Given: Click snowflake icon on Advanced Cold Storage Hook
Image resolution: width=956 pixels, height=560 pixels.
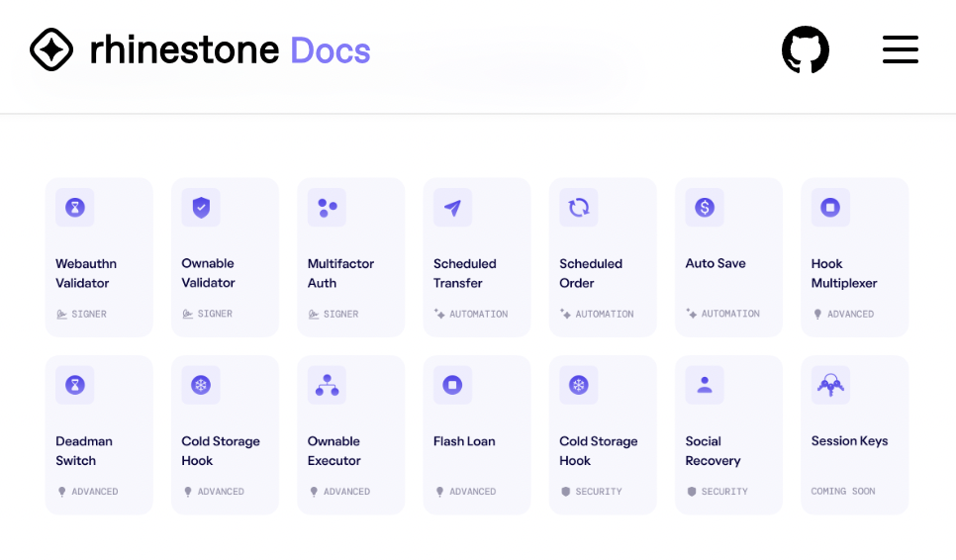Looking at the screenshot, I should pyautogui.click(x=201, y=385).
